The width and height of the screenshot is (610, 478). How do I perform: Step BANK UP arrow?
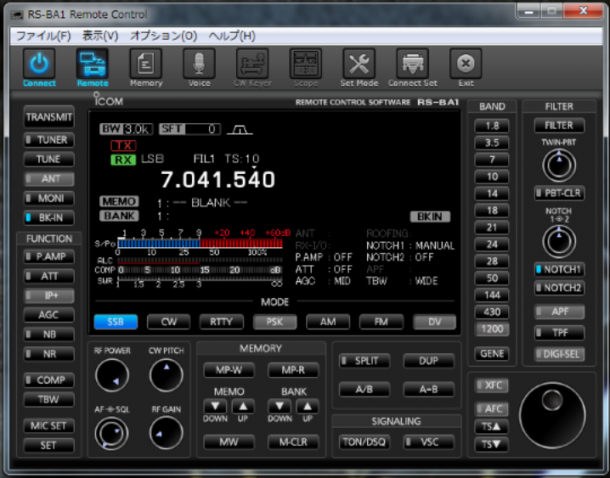click(x=307, y=406)
